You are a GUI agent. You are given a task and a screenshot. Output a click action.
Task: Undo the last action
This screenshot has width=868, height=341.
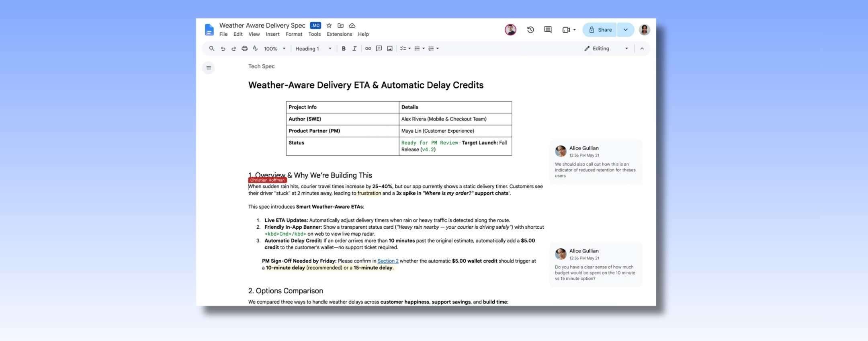pos(223,49)
